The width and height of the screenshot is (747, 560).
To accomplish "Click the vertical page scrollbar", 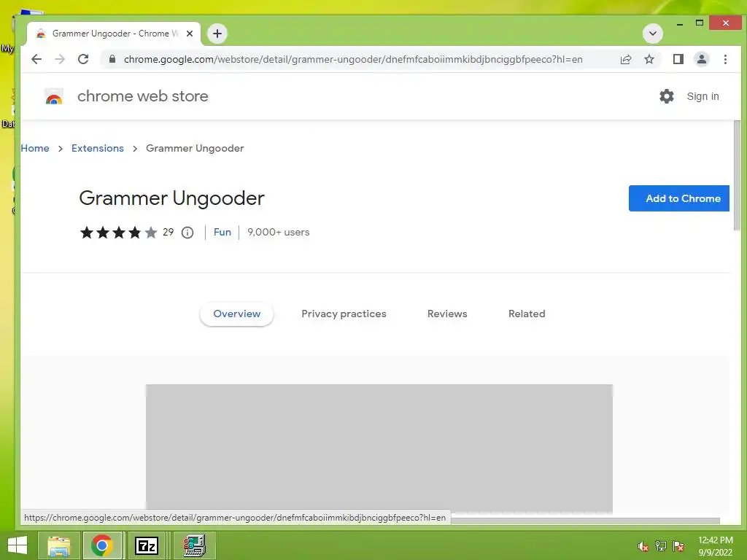I will (x=737, y=175).
